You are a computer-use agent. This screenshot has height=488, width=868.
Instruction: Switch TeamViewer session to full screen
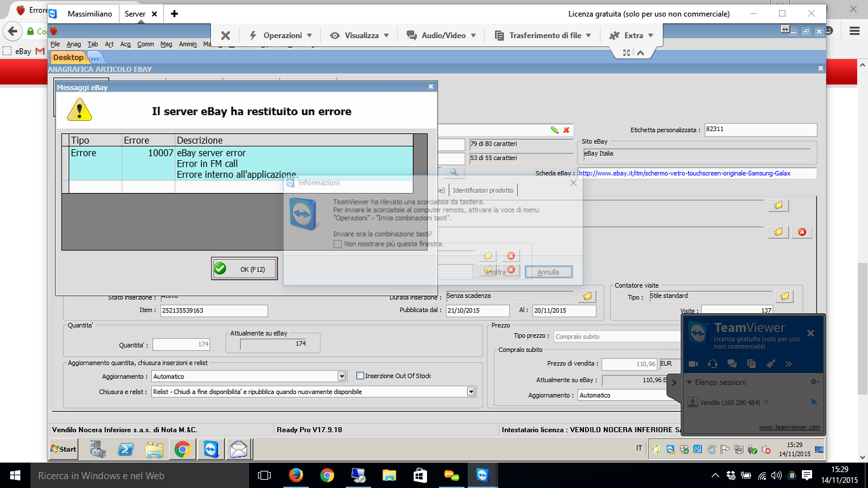point(627,53)
